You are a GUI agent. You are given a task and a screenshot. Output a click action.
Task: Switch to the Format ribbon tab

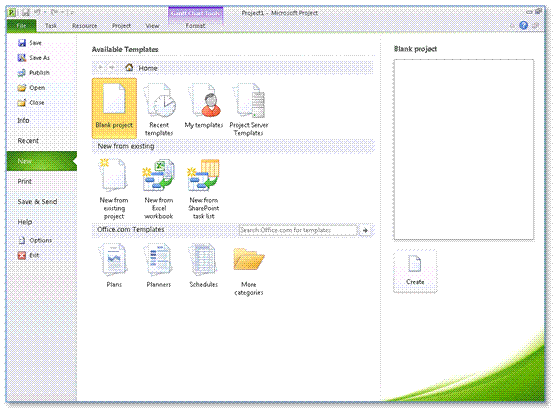click(x=195, y=26)
